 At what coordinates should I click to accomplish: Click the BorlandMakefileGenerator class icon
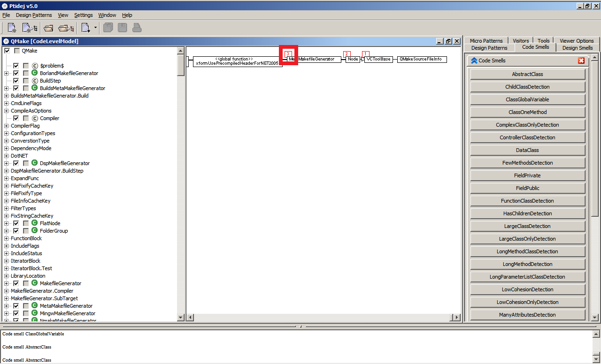tap(34, 73)
